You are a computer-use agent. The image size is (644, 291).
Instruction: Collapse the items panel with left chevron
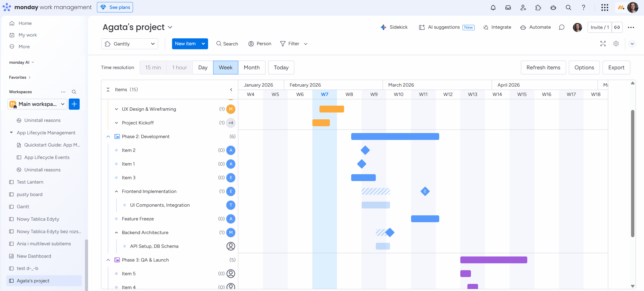pos(231,90)
